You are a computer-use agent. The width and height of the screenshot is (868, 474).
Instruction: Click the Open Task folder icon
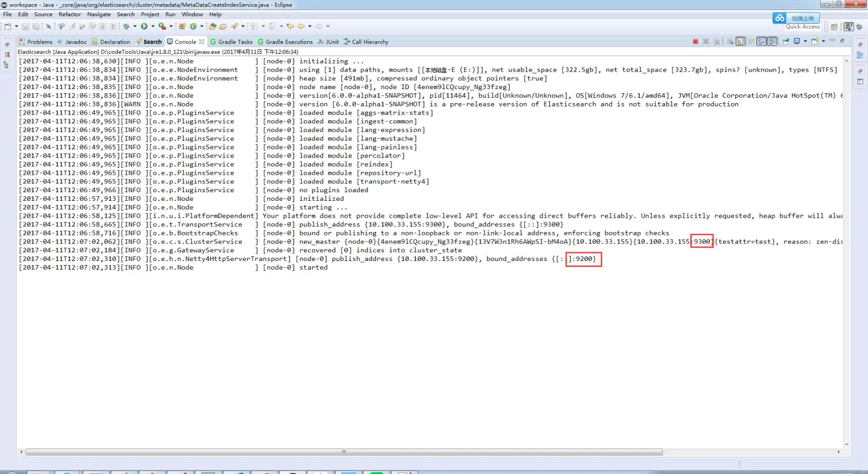[223, 26]
